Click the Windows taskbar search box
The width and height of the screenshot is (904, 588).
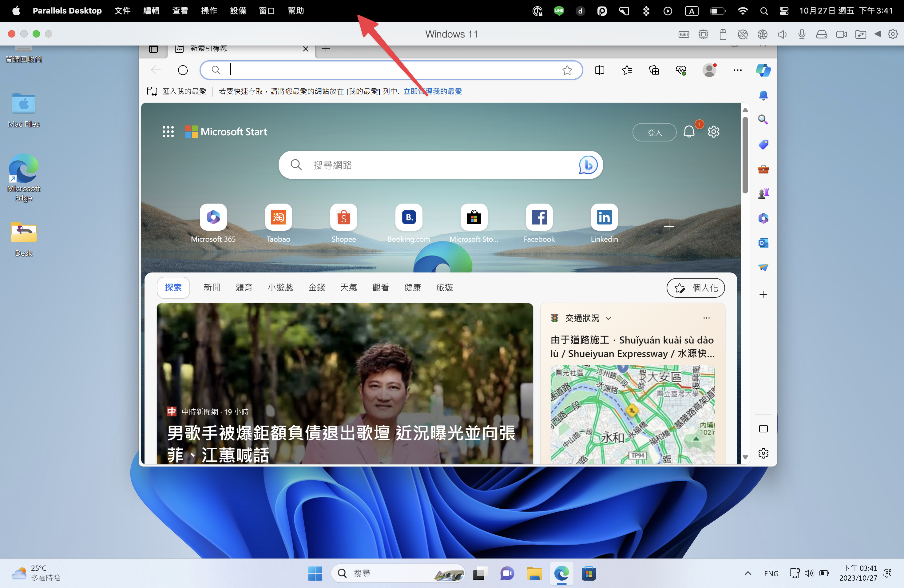point(398,573)
